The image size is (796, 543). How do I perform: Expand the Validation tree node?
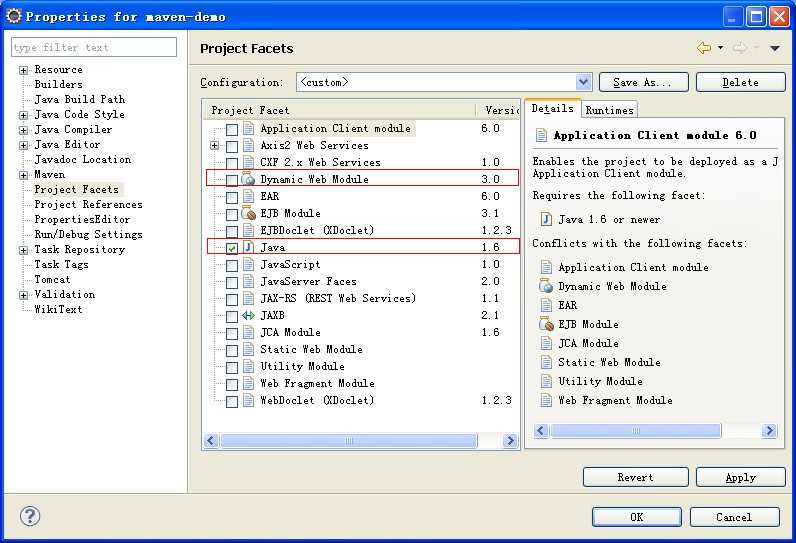tap(23, 295)
